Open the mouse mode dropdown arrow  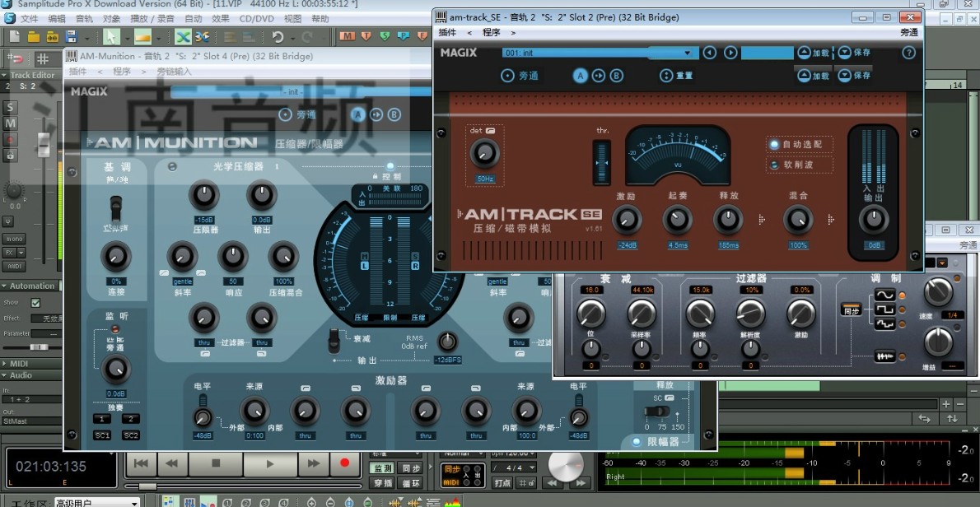(x=126, y=38)
